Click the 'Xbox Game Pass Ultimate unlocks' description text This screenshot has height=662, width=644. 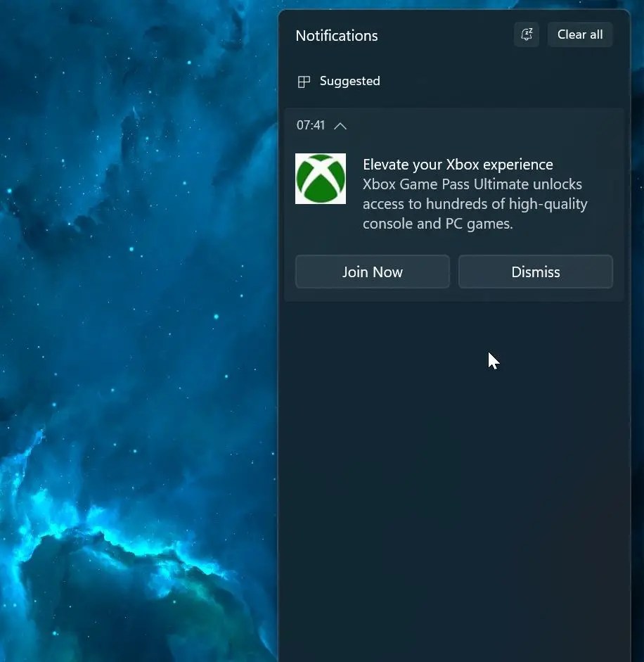pos(475,204)
